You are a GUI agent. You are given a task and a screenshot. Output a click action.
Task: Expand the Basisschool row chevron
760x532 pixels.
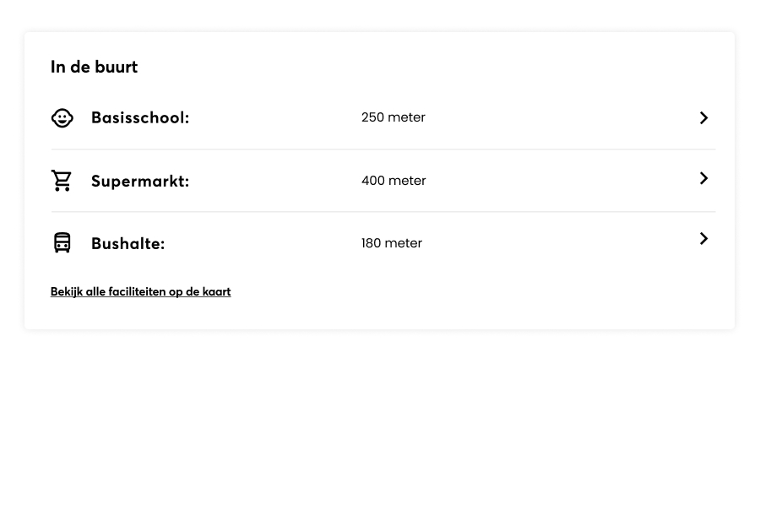click(x=703, y=118)
